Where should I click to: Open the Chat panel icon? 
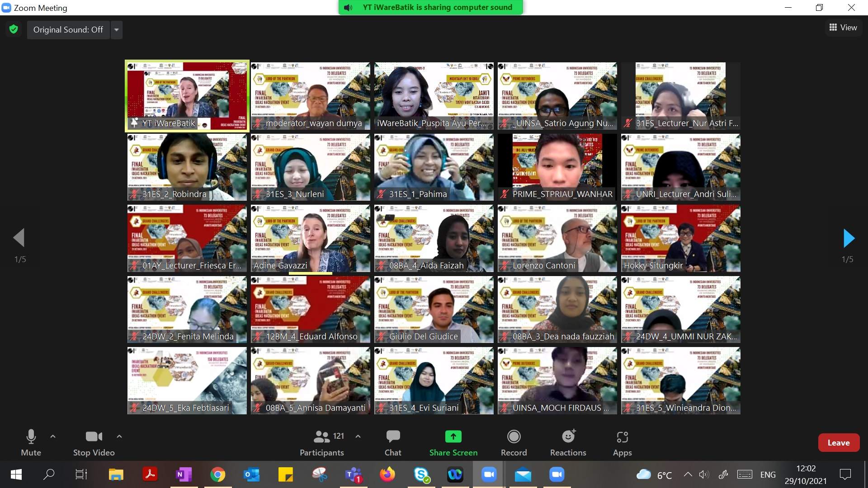[x=392, y=437]
